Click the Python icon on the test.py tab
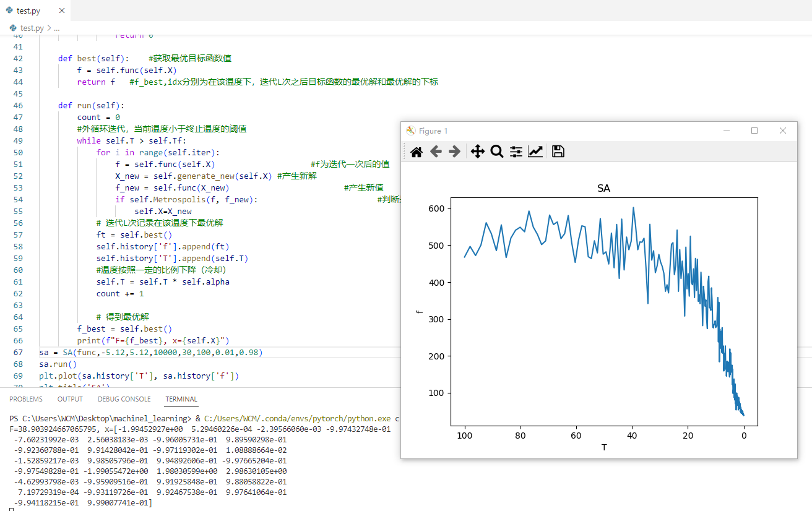Screen dimensions: 812x511 click(x=9, y=10)
